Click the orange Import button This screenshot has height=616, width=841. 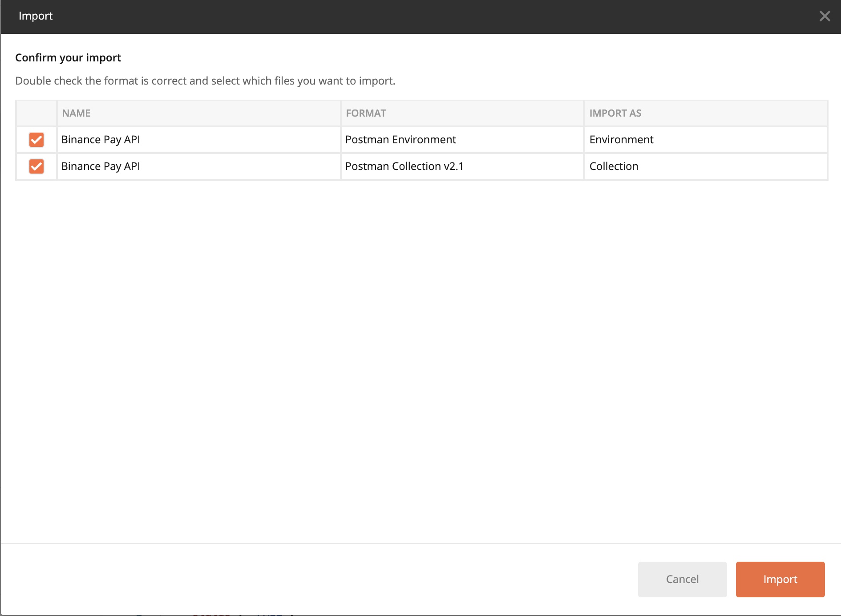click(x=780, y=579)
